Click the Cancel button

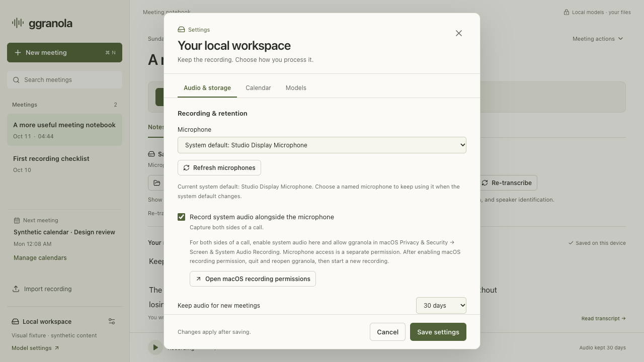pyautogui.click(x=387, y=332)
